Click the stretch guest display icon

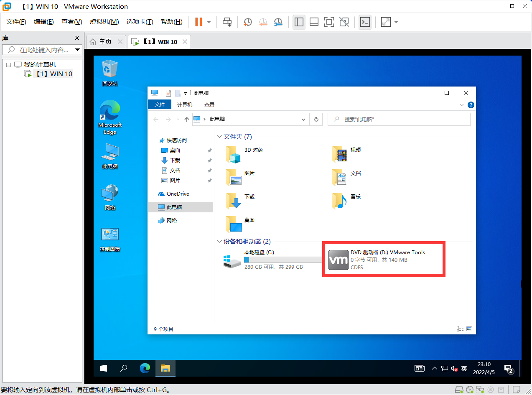tap(386, 22)
